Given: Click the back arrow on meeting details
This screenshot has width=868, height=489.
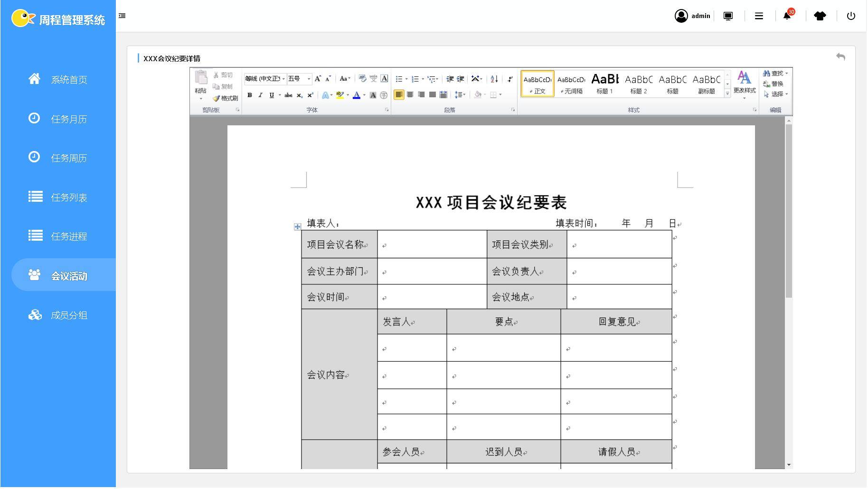Looking at the screenshot, I should tap(840, 57).
